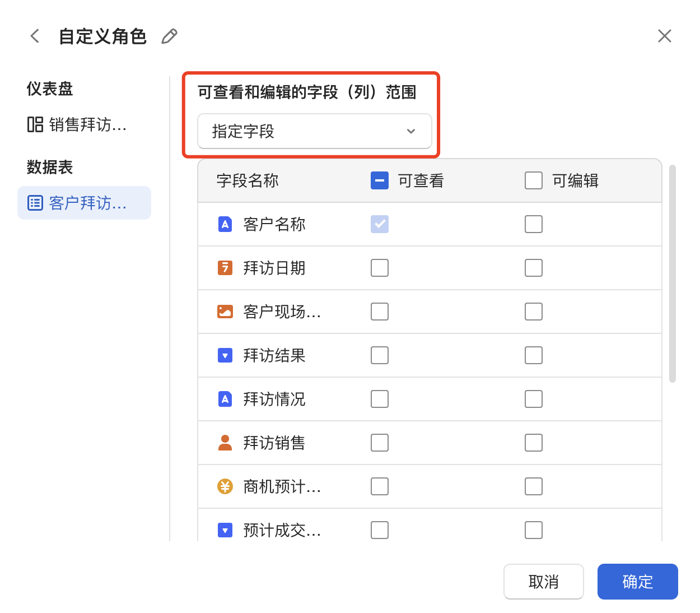Click the person icon for 拜访销售

click(x=225, y=443)
